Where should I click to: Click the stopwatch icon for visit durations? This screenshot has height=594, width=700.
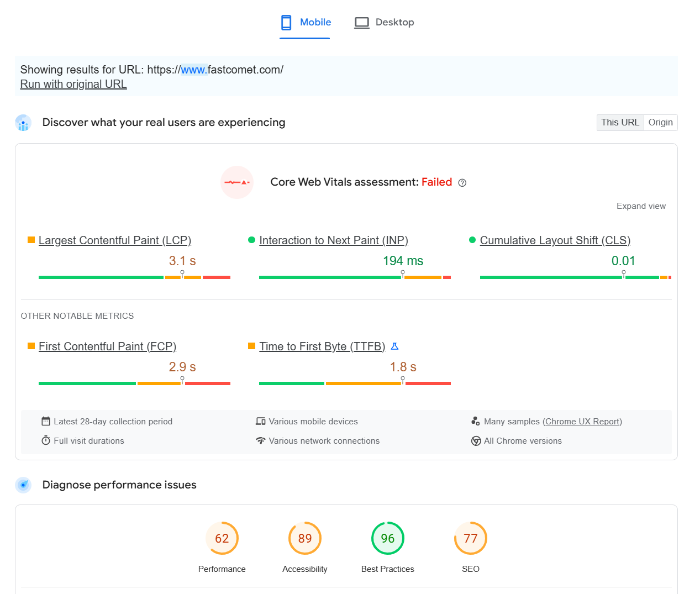click(x=46, y=440)
